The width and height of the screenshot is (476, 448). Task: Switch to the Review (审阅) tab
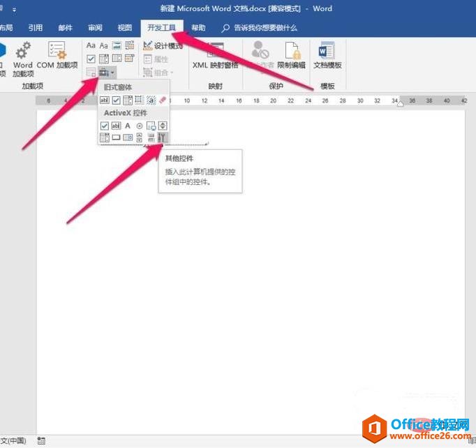click(x=95, y=28)
